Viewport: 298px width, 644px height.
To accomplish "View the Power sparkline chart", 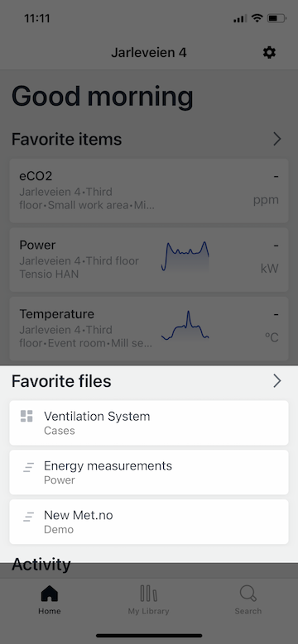I will (x=185, y=256).
